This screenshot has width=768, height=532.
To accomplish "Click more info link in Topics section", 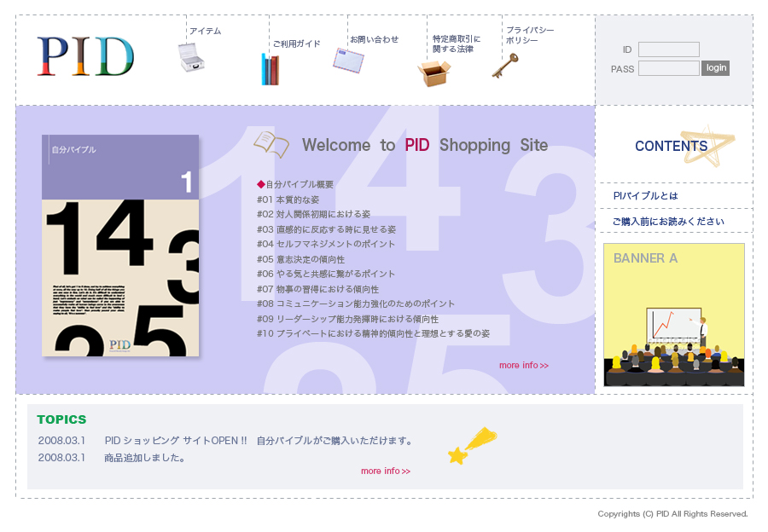I will coord(385,471).
